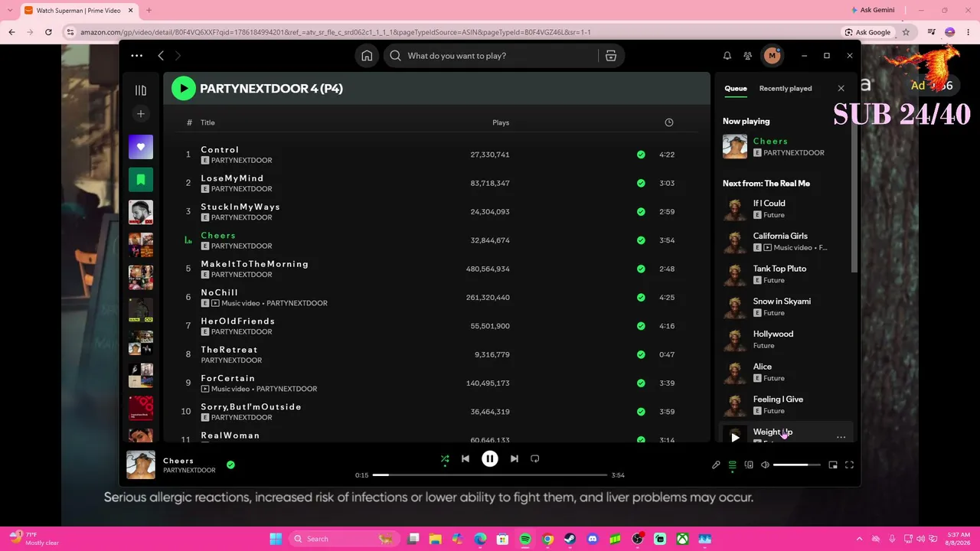This screenshot has height=551, width=980.
Task: Open the Spotify three-dots main menu
Action: 137,56
